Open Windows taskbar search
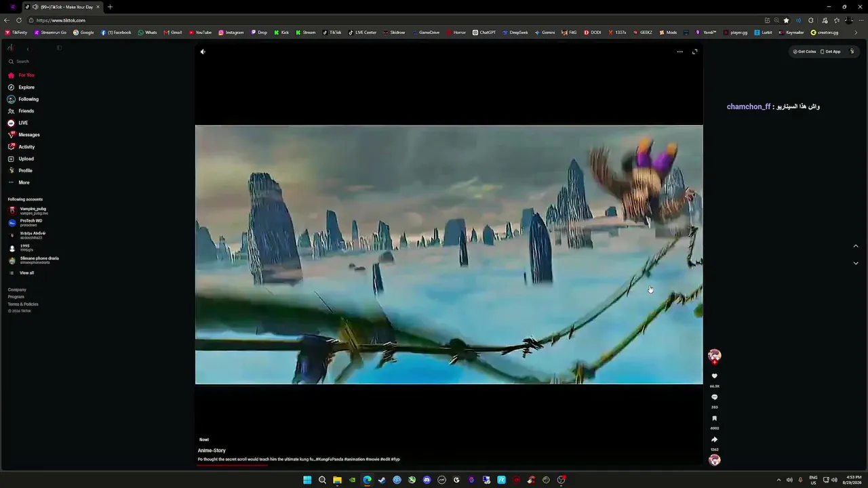868x488 pixels. [322, 480]
